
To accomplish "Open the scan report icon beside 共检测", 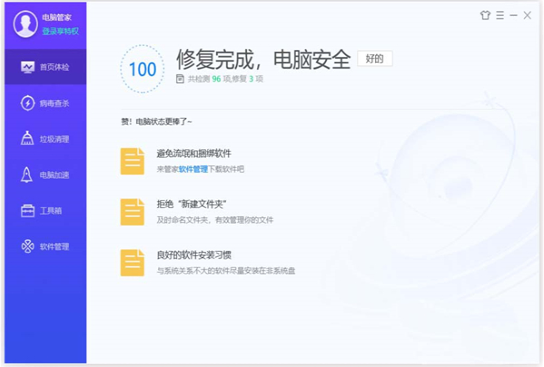I will [x=180, y=79].
